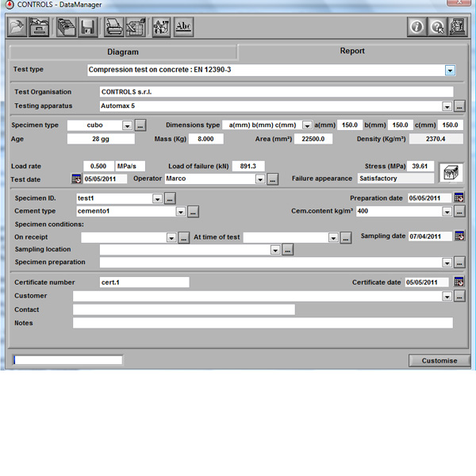The width and height of the screenshot is (476, 476).
Task: Expand the At time of test dropdown
Action: [x=333, y=238]
